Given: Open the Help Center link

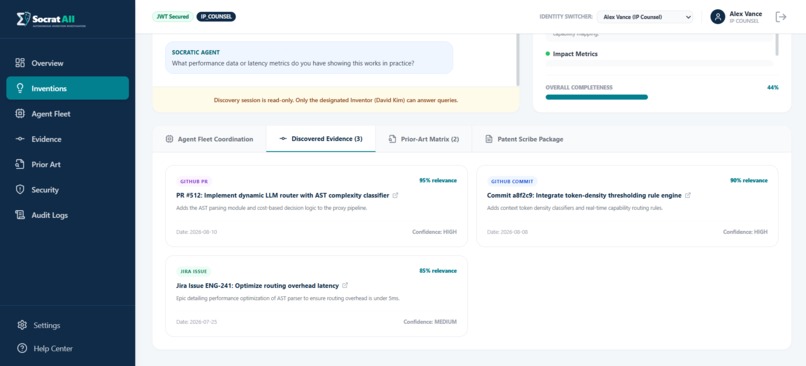Looking at the screenshot, I should [67, 349].
